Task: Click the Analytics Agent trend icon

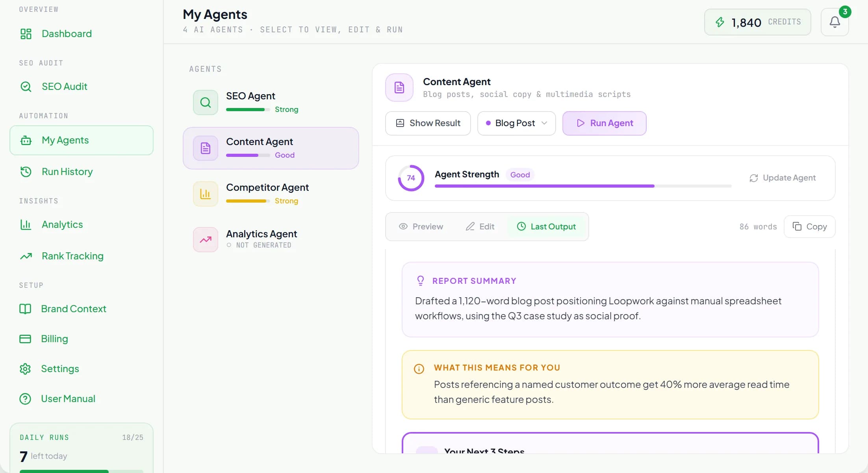Action: (206, 240)
